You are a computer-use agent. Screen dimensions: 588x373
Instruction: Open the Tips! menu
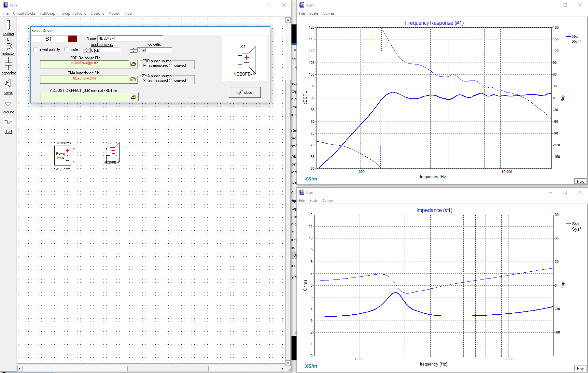coord(128,13)
